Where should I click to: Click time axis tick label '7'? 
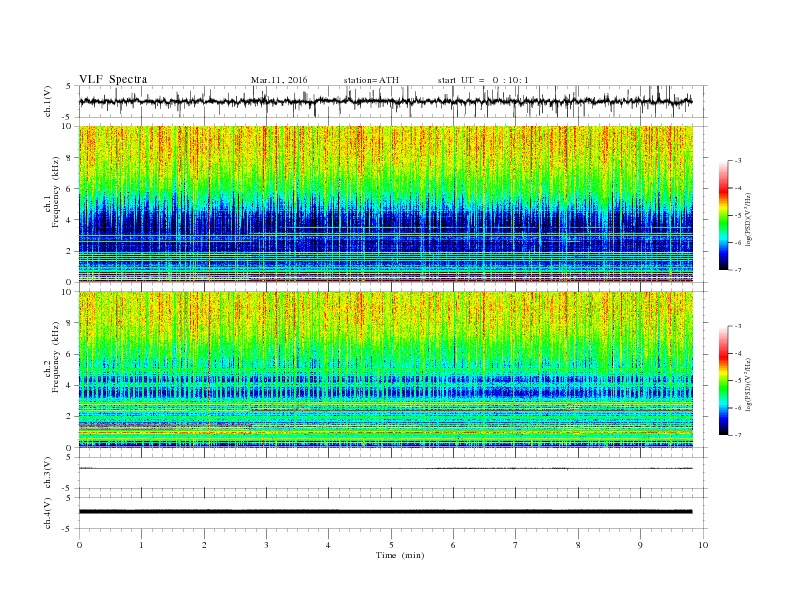(x=516, y=545)
